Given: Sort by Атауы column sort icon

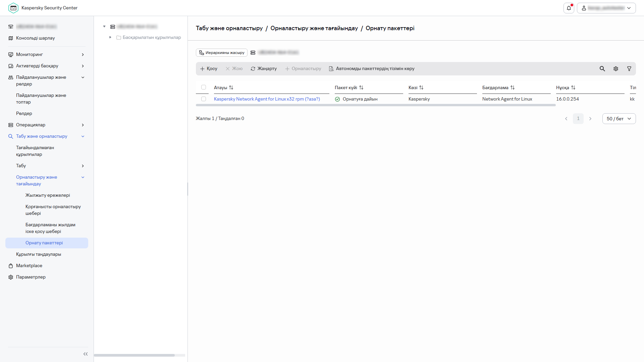Looking at the screenshot, I should [231, 87].
